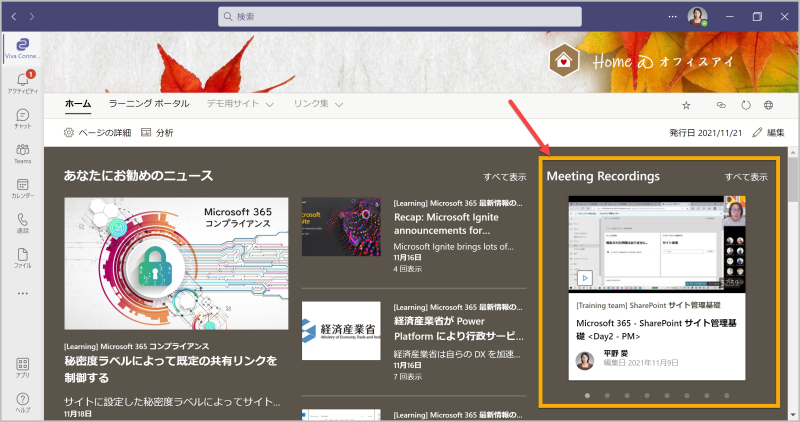Open Recap: Microsoft Ignite article title
The image size is (800, 422).
pos(446,224)
